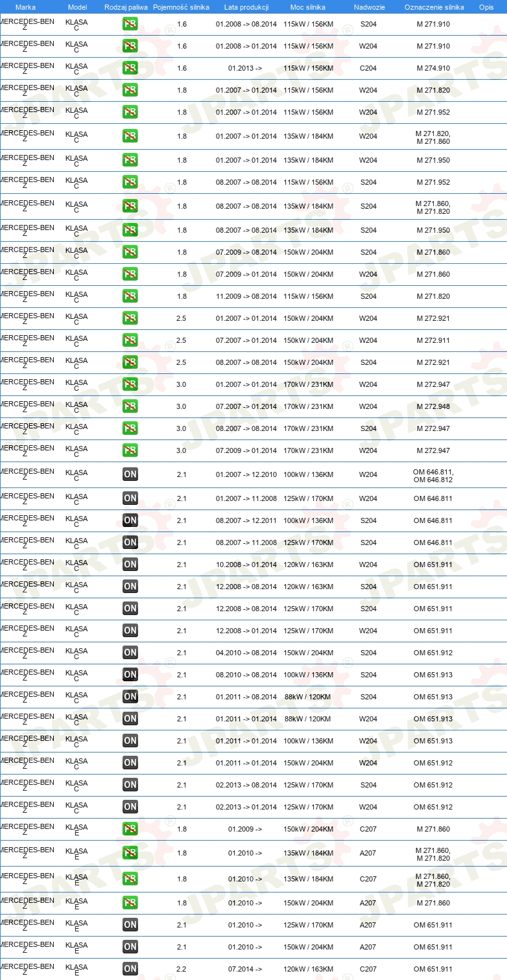The height and width of the screenshot is (980, 507).
Task: Click ON icon for 88kW S204 OM 651.913 row
Action: coord(130,697)
